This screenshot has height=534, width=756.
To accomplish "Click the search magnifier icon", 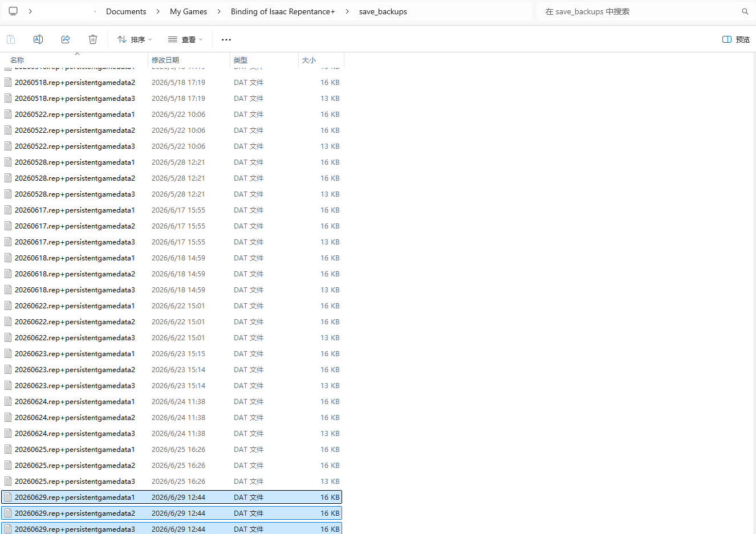I will point(745,11).
